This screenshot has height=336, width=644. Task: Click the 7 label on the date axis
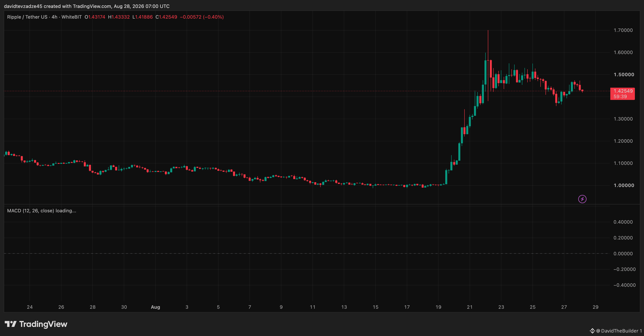click(x=250, y=307)
